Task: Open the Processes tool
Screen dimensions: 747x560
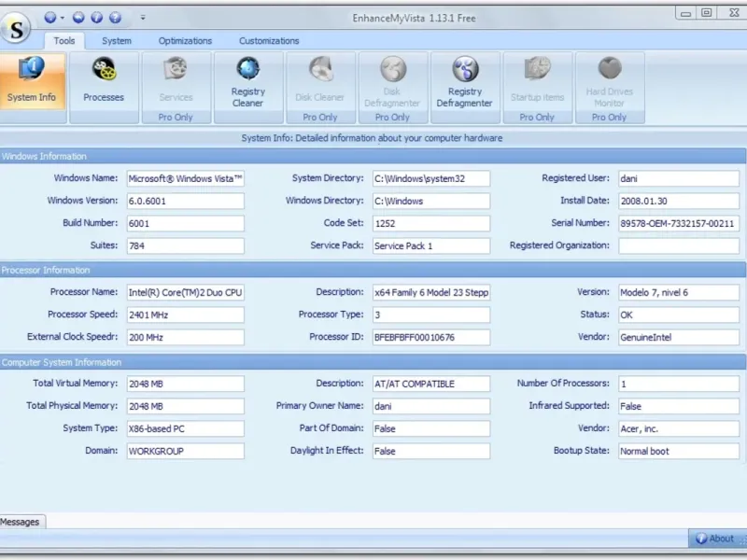Action: [x=104, y=80]
